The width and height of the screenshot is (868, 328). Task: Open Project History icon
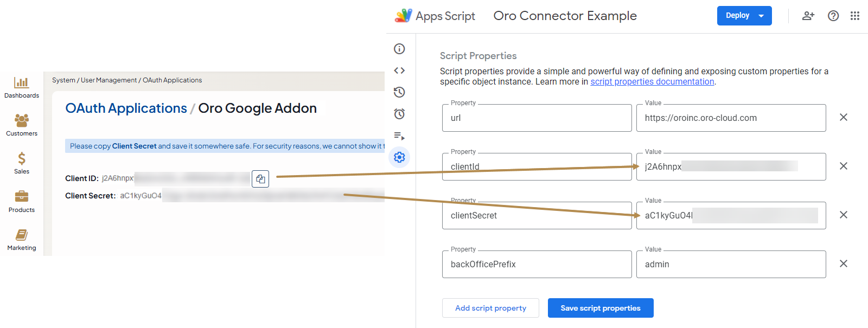(399, 92)
